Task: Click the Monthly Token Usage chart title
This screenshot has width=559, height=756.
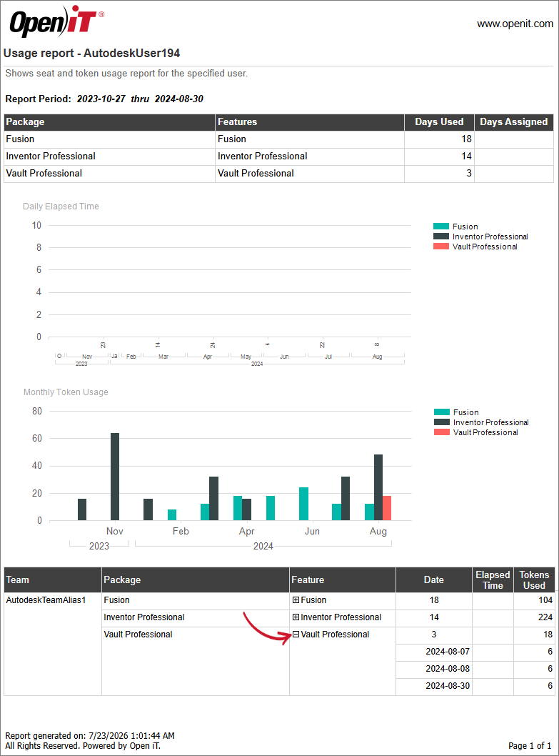Action: [66, 392]
